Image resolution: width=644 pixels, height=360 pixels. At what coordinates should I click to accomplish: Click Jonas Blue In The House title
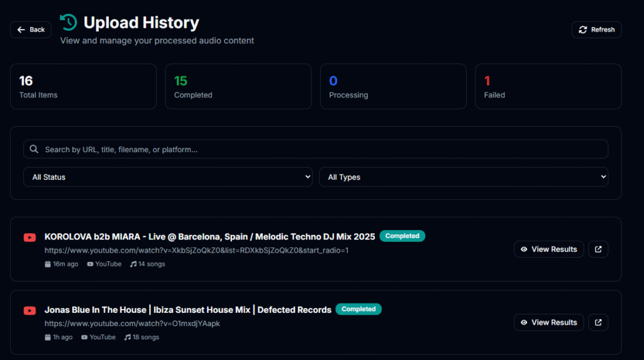(x=187, y=310)
